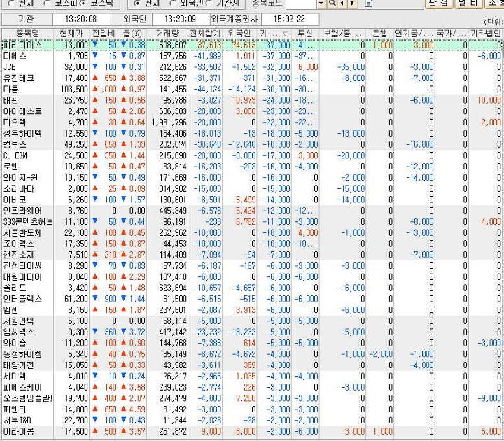Image resolution: width=504 pixels, height=441 pixels.
Task: Select the 아바코 stock row
Action: pos(252,199)
